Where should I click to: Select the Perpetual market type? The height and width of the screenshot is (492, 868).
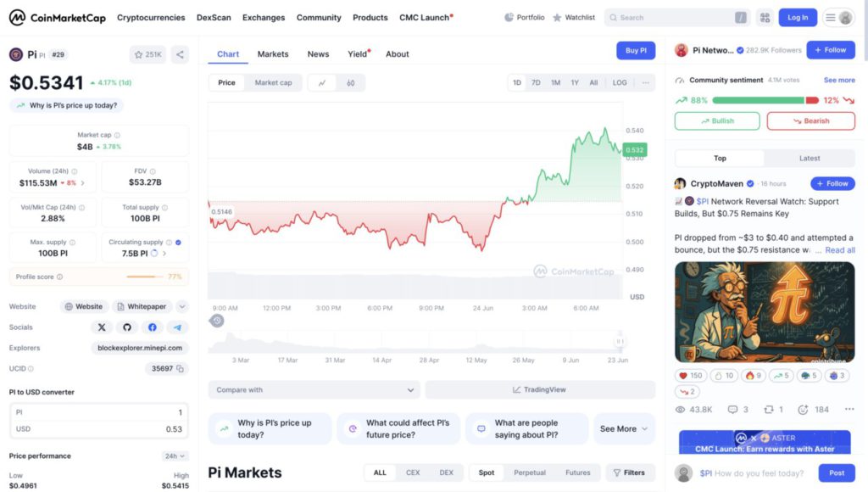[x=530, y=472]
